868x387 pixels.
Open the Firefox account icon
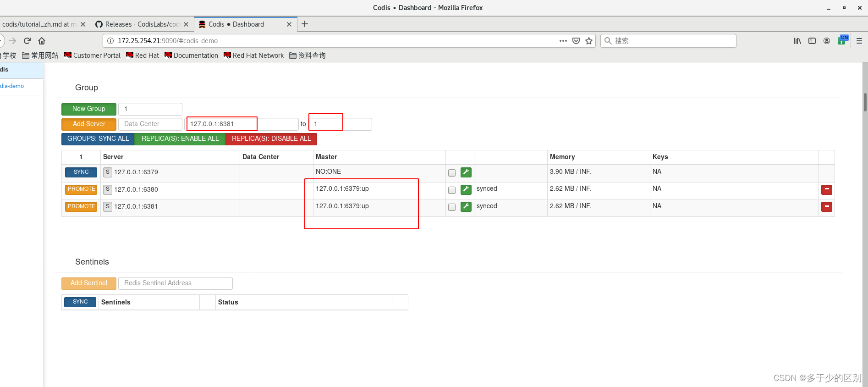[827, 41]
